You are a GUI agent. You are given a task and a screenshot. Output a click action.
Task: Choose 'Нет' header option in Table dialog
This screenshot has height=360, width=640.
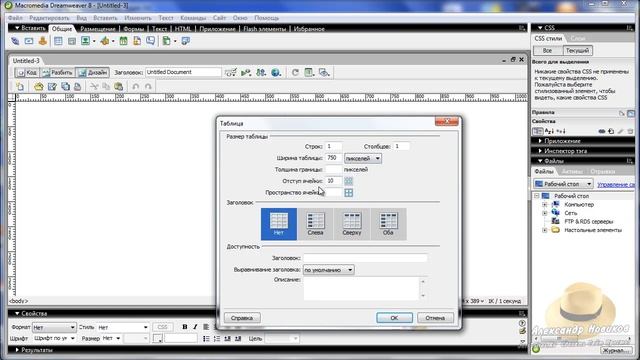[x=279, y=224]
